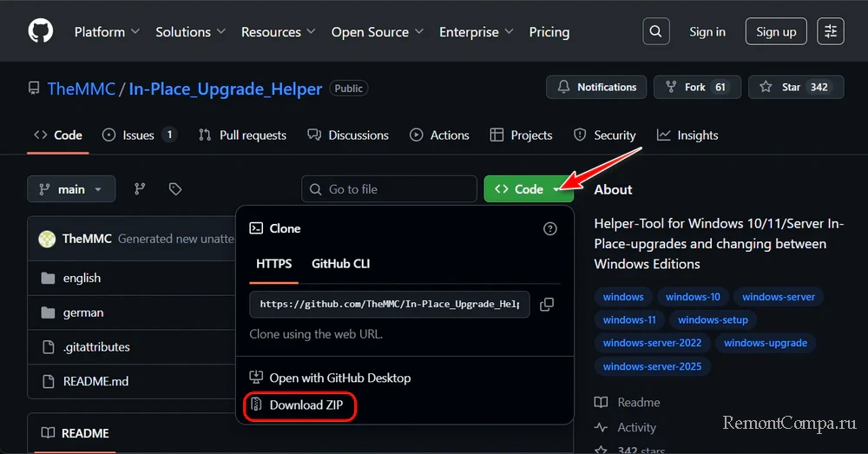Image resolution: width=868 pixels, height=454 pixels.
Task: Click Download ZIP in Code menu
Action: [300, 405]
